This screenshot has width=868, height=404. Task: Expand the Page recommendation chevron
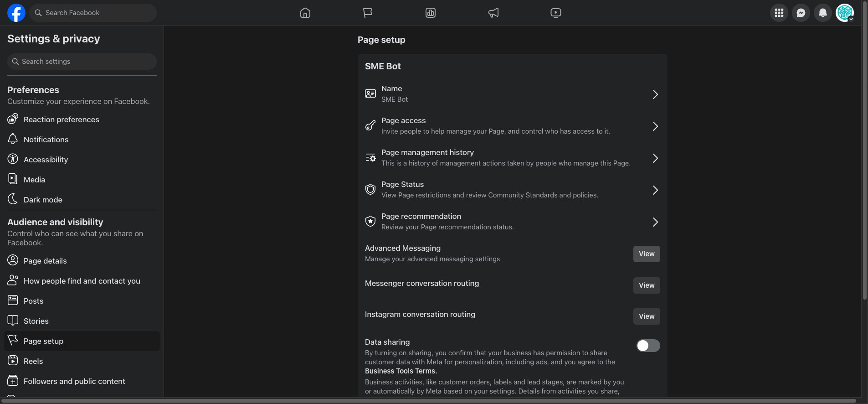[x=655, y=222]
